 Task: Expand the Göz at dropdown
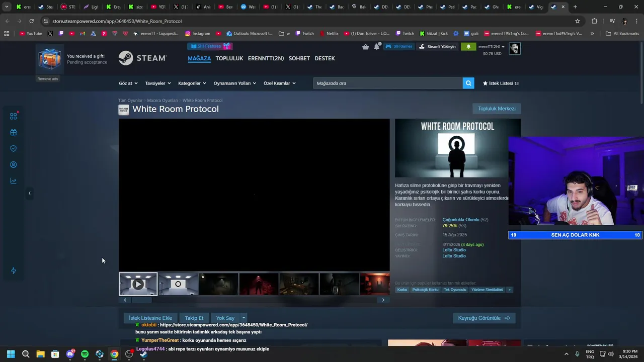[x=128, y=83]
